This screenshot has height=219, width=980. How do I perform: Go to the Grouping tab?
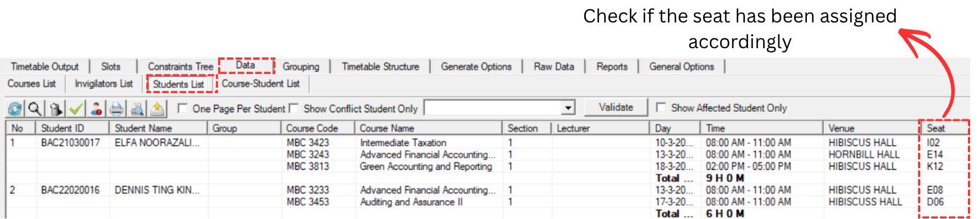301,67
